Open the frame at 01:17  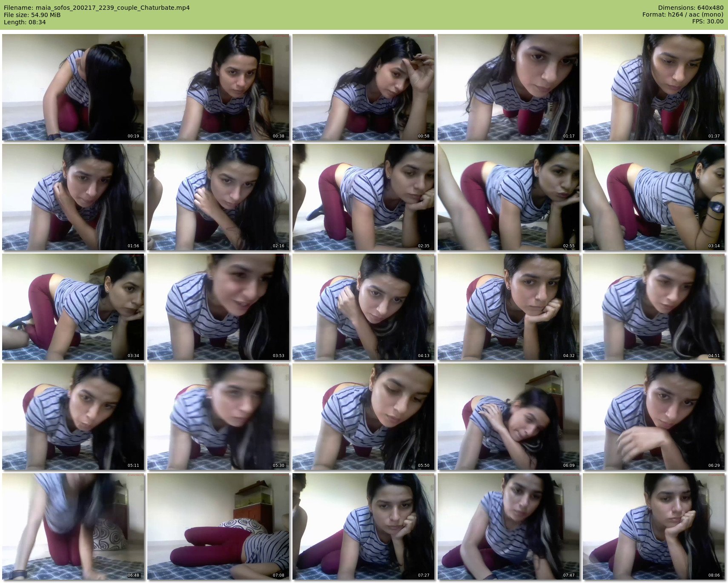coord(509,87)
